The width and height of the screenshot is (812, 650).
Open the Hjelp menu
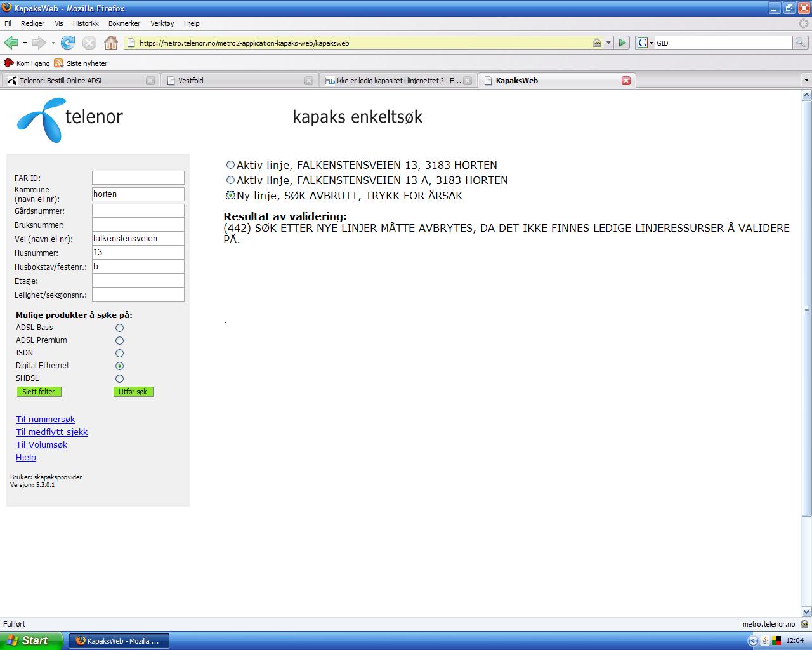(x=192, y=23)
